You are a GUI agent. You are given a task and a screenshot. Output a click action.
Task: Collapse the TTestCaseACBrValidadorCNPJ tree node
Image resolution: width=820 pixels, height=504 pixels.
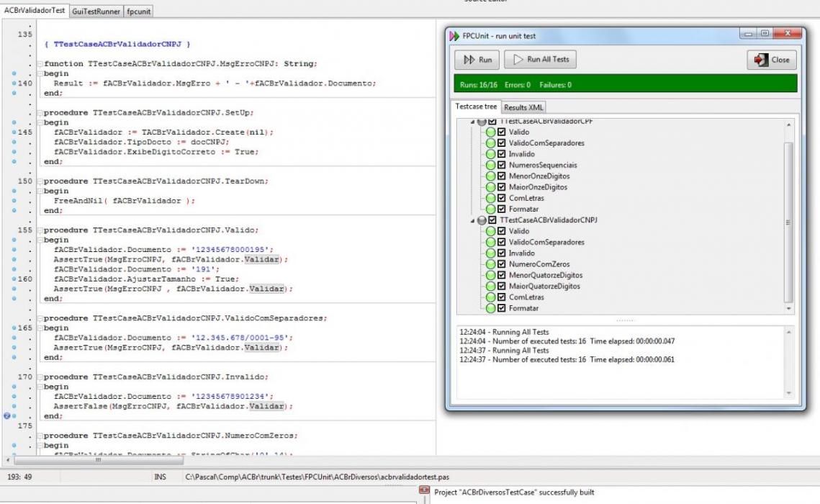pyautogui.click(x=472, y=220)
